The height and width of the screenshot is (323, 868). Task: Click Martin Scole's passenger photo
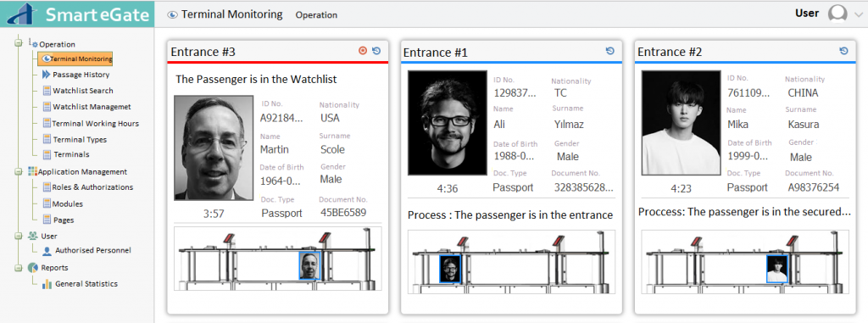click(210, 148)
